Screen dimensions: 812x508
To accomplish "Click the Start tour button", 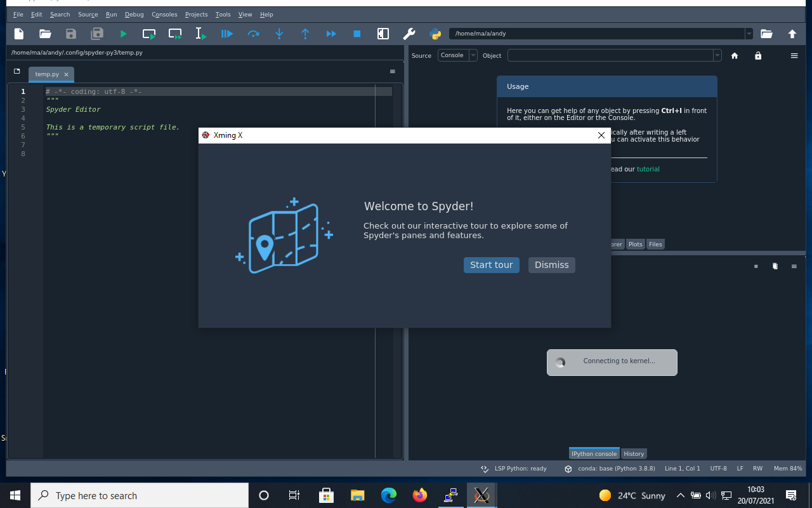I will (492, 265).
